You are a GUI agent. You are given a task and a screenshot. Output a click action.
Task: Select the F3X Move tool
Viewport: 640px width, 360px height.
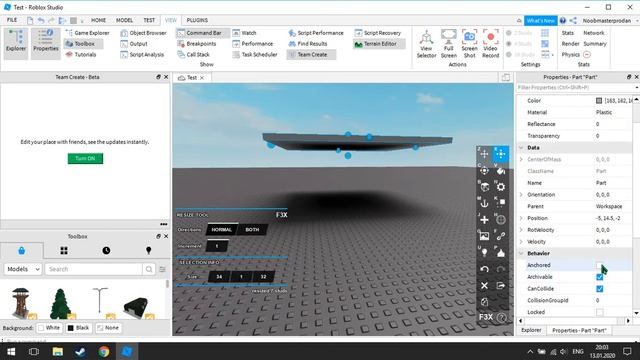(484, 154)
